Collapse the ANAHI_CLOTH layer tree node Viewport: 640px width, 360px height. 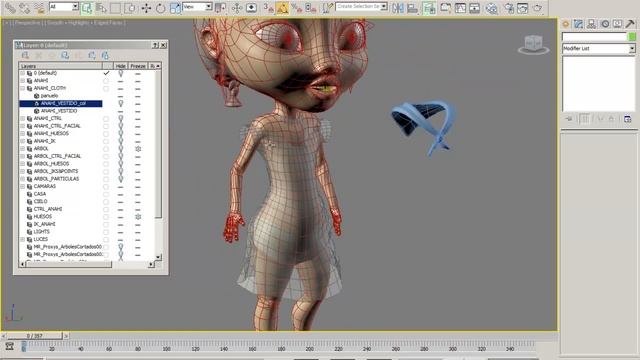tap(23, 88)
